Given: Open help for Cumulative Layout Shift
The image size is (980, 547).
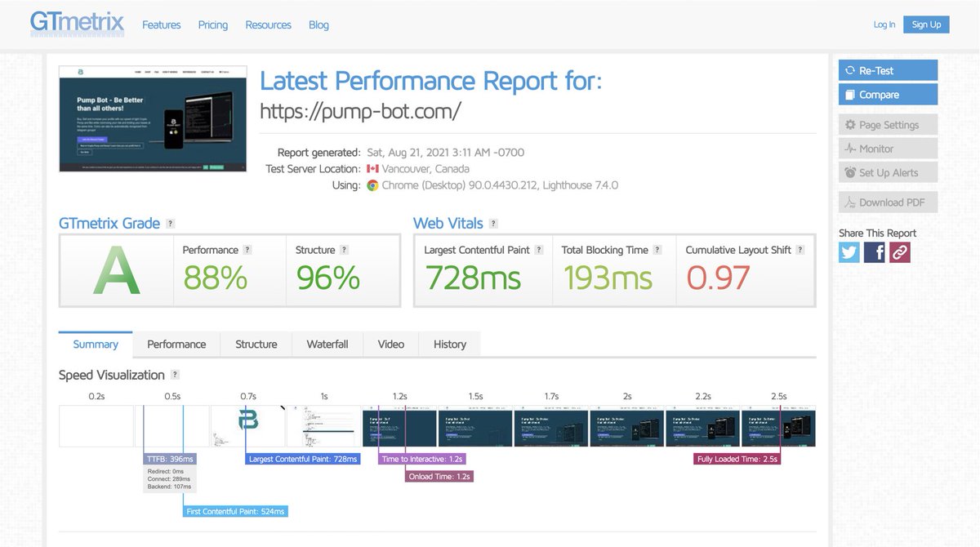Looking at the screenshot, I should [800, 250].
